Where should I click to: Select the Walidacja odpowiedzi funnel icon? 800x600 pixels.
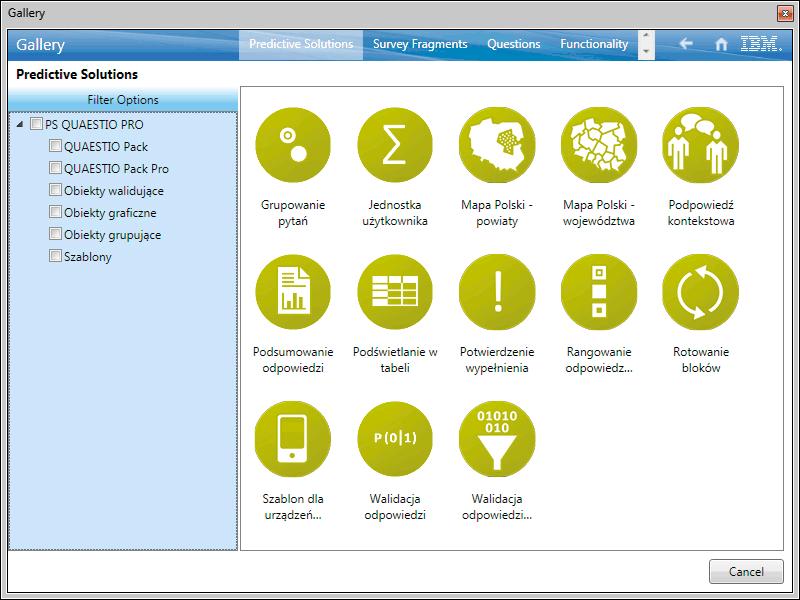pos(497,439)
